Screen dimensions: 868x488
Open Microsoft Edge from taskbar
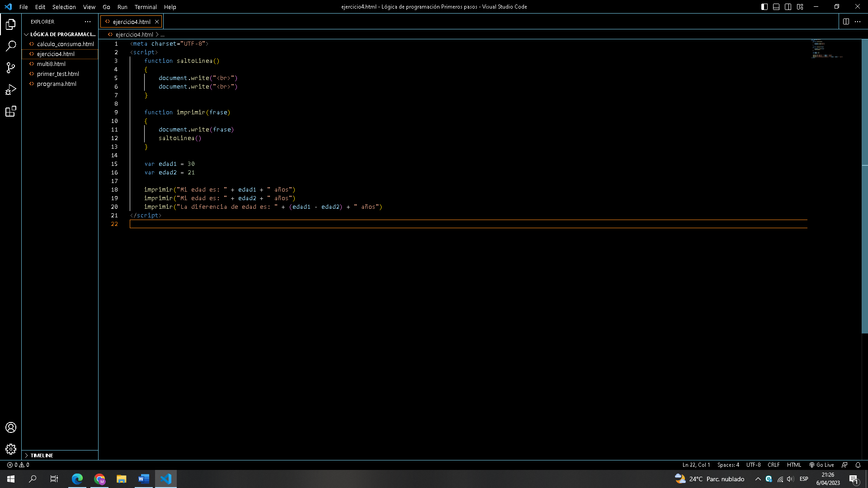pyautogui.click(x=77, y=479)
